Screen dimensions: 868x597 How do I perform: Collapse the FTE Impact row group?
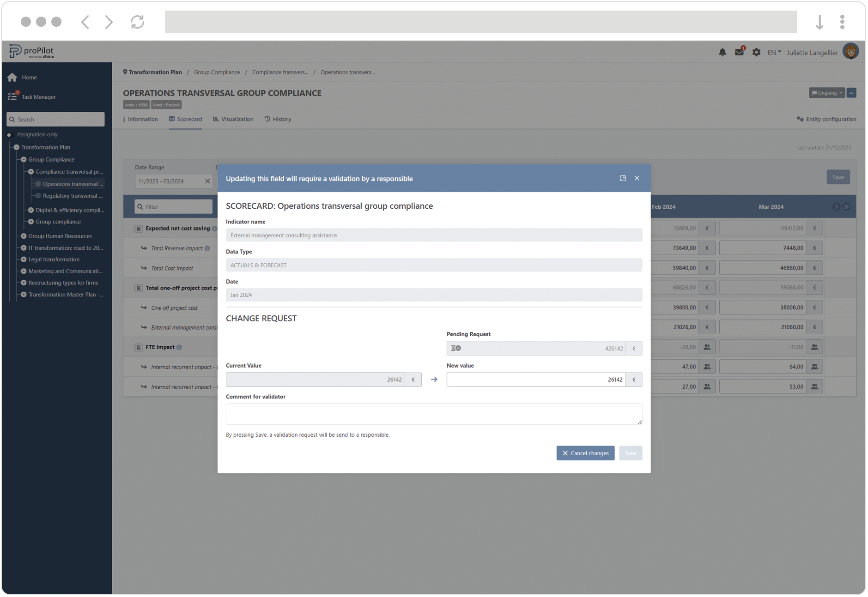coord(139,347)
